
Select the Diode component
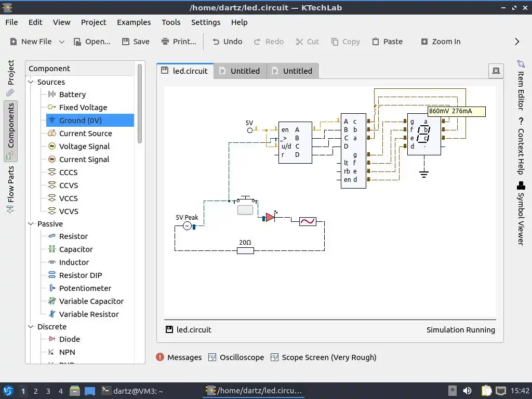tap(70, 339)
